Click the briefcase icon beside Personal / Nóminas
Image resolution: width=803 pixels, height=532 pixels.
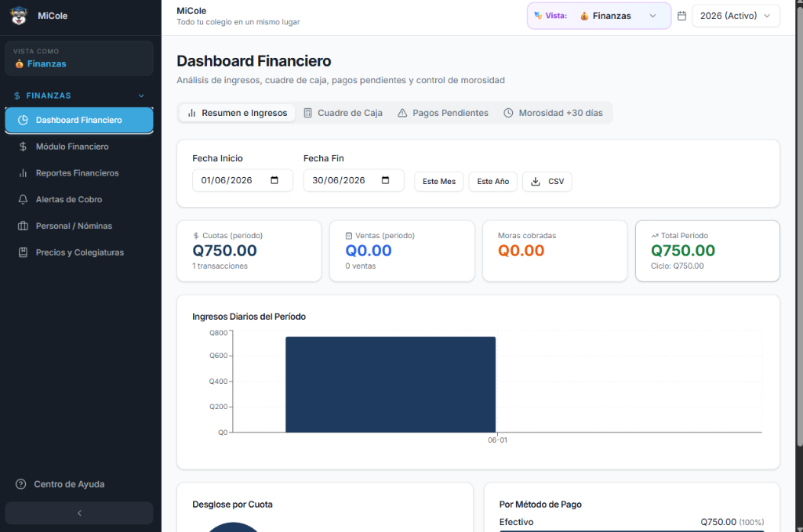tap(23, 226)
